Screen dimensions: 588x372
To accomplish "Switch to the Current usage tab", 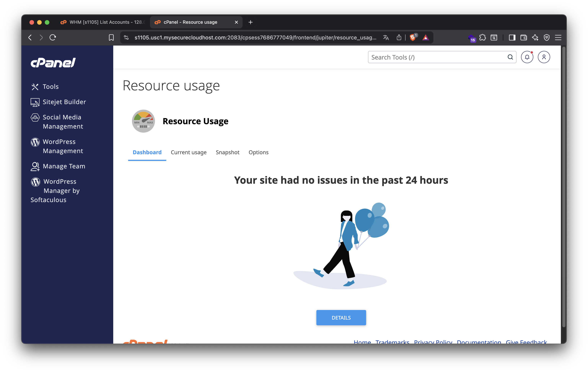I will (x=189, y=152).
